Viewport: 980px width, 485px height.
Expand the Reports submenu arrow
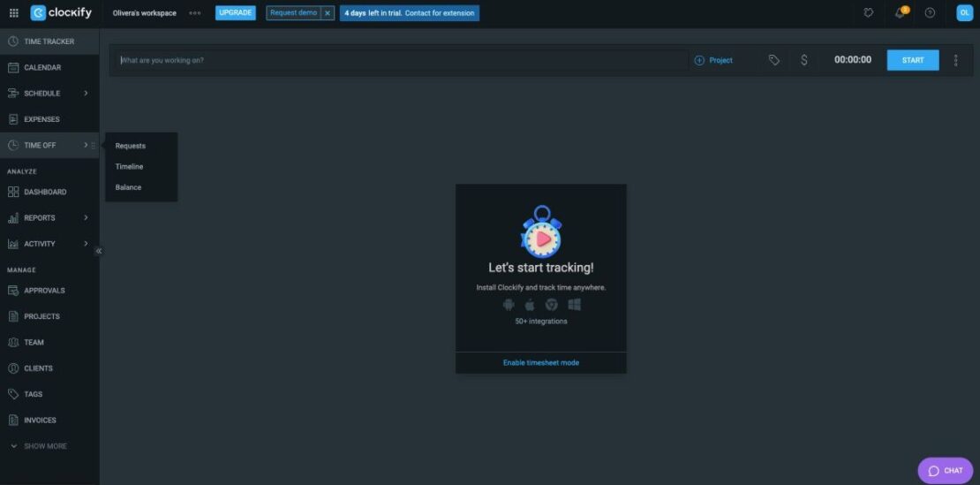coord(86,218)
